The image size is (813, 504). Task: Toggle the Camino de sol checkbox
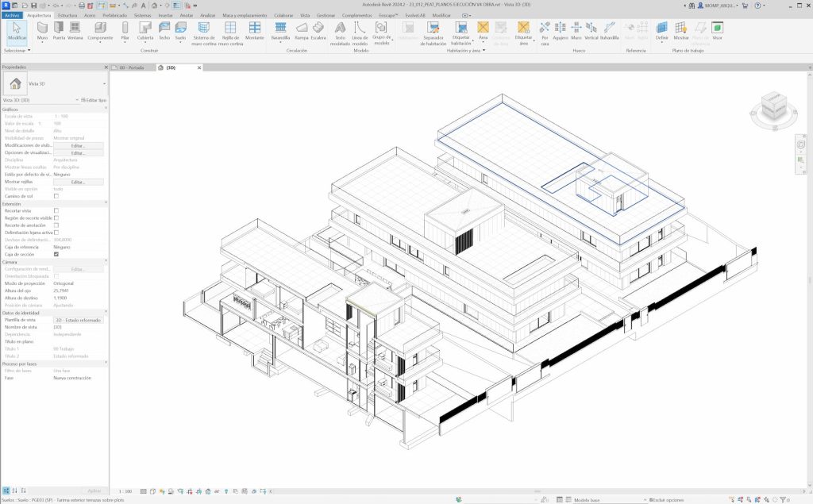(56, 196)
